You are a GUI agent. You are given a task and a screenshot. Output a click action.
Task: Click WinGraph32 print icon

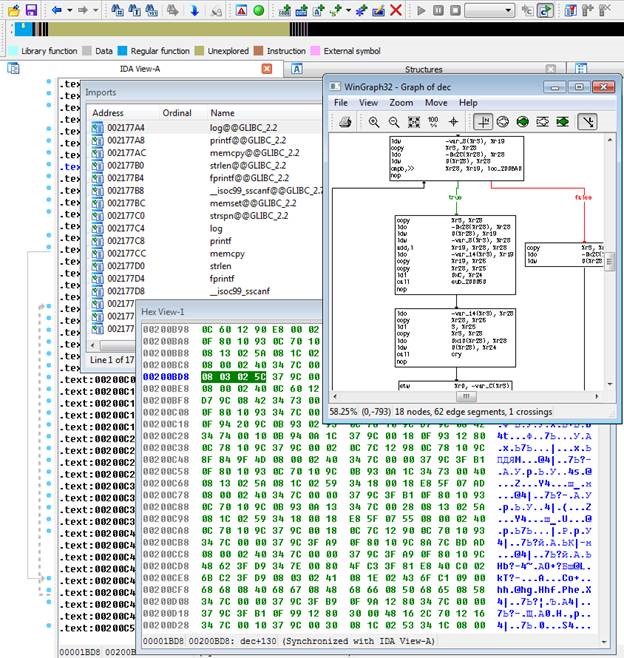tap(345, 122)
